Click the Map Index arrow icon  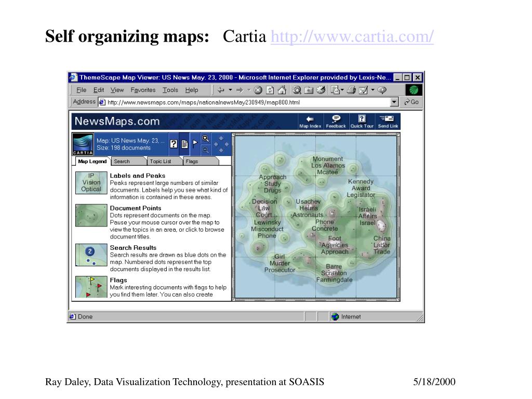pos(310,119)
